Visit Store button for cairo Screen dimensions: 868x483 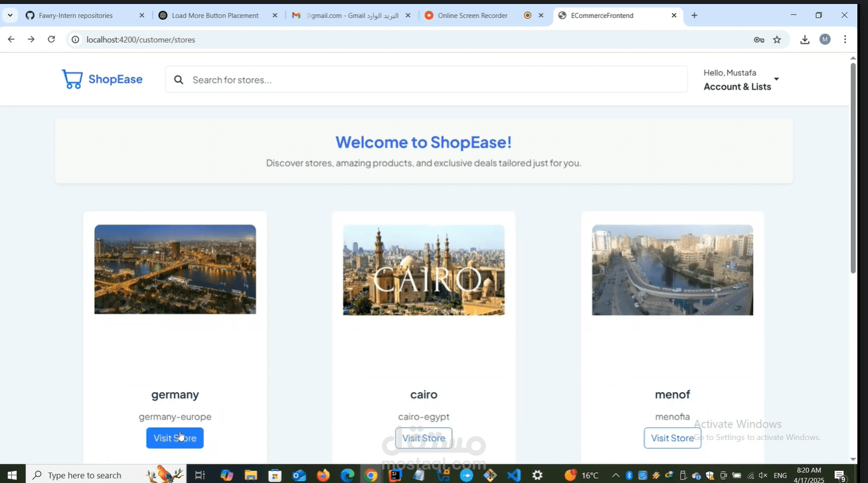pos(424,438)
